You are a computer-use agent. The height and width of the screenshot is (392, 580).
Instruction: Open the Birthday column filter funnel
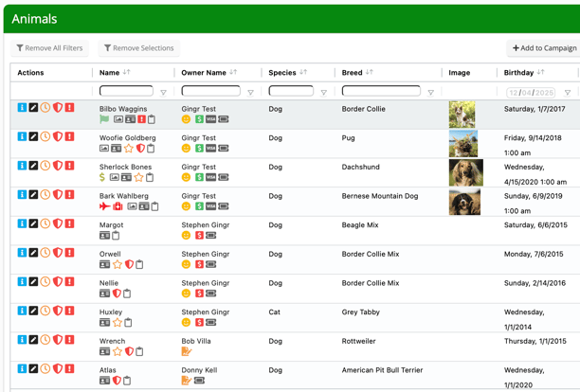pyautogui.click(x=568, y=93)
